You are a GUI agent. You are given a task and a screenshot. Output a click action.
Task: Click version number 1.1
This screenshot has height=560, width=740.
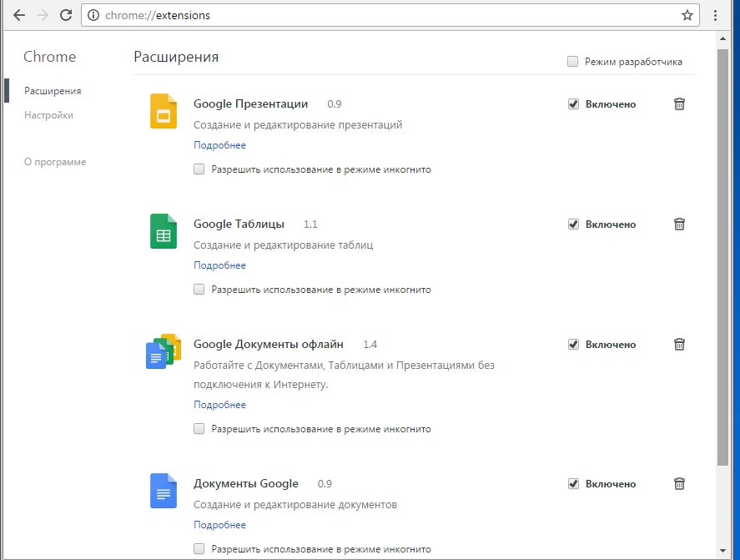click(x=310, y=225)
